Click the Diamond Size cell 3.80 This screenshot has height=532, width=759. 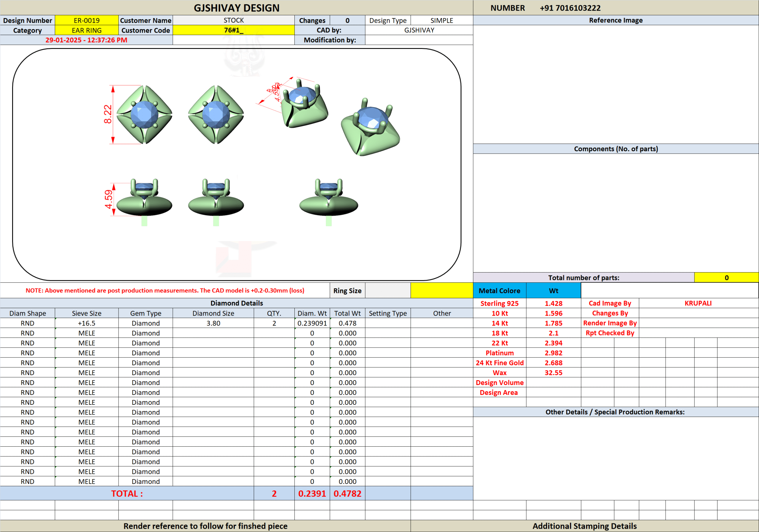[213, 323]
